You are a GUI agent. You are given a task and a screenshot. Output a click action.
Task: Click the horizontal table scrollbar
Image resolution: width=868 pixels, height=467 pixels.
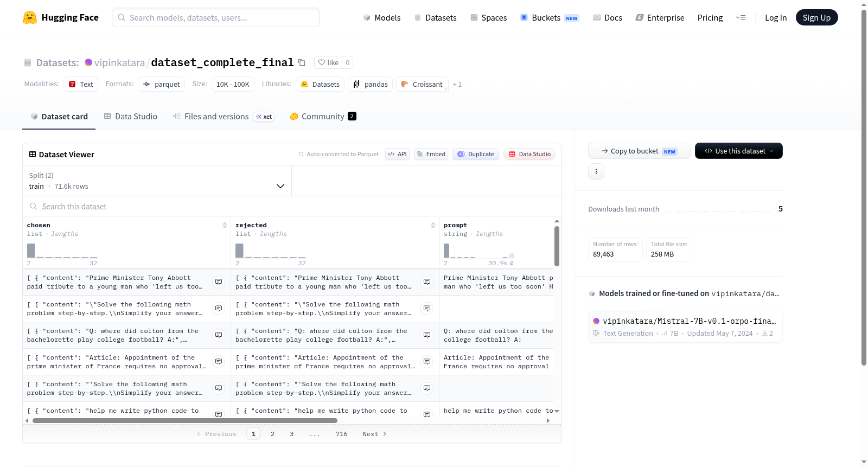tap(185, 420)
